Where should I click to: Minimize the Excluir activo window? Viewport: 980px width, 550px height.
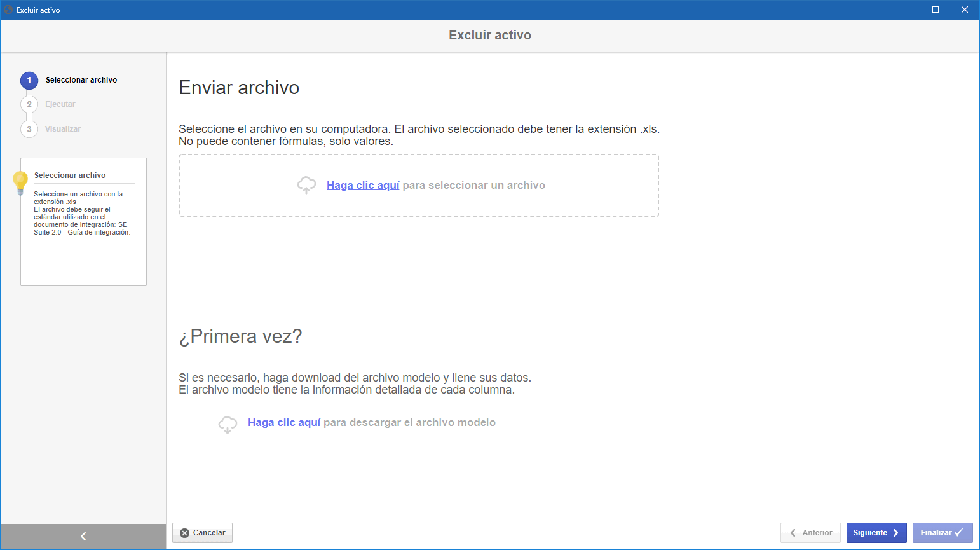[x=906, y=10]
